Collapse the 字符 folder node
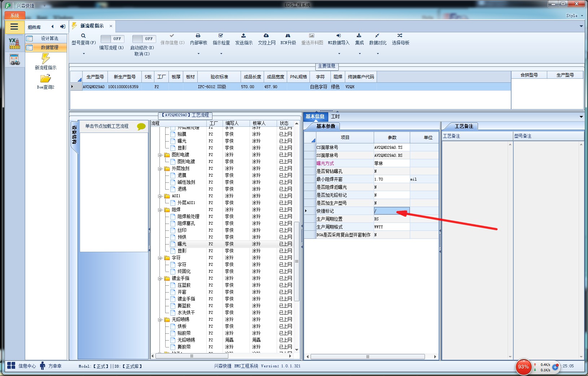Screen dimensions: 588x376 pyautogui.click(x=160, y=258)
